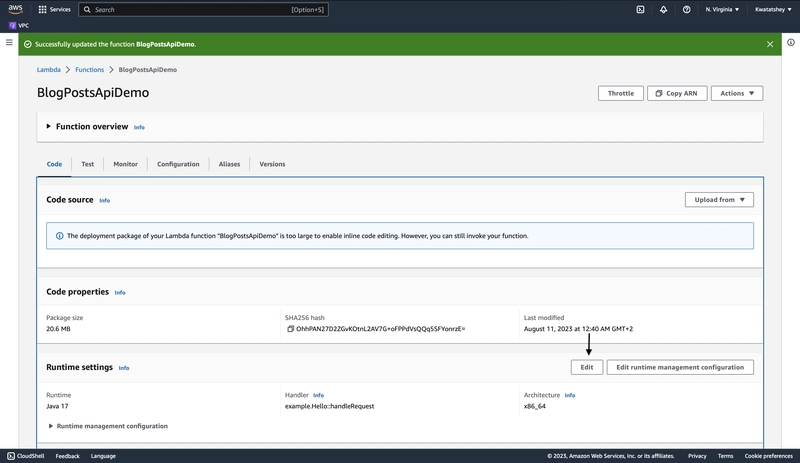Dismiss the green success banner
This screenshot has width=800, height=463.
770,44
